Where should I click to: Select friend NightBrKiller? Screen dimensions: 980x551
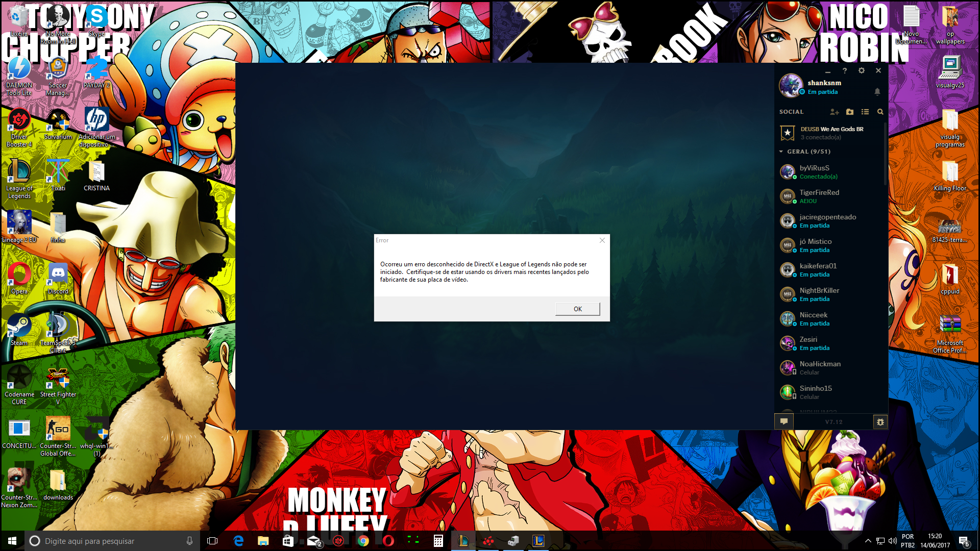coord(829,294)
